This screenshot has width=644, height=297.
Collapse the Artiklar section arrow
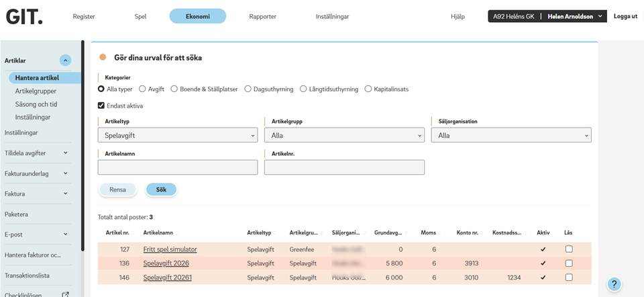65,60
